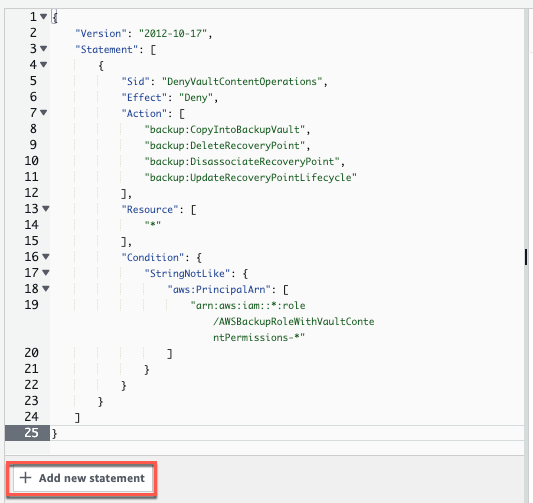Viewport: 533px width, 503px height.
Task: Click the "StringNotLike" key
Action: (187, 273)
